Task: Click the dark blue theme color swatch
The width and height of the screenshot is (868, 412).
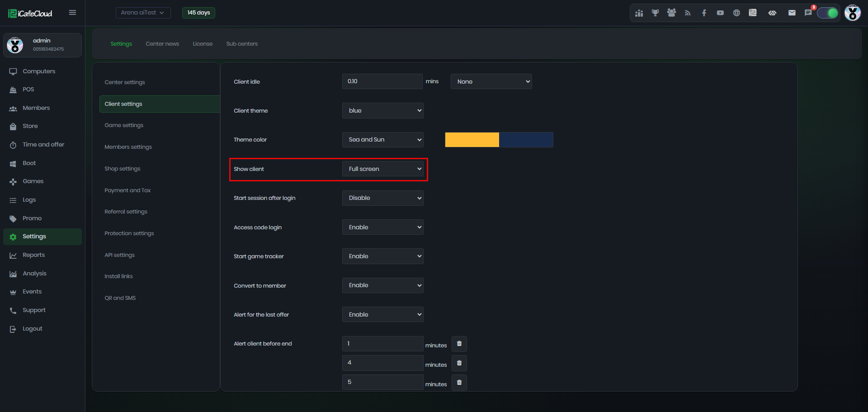Action: click(x=526, y=140)
